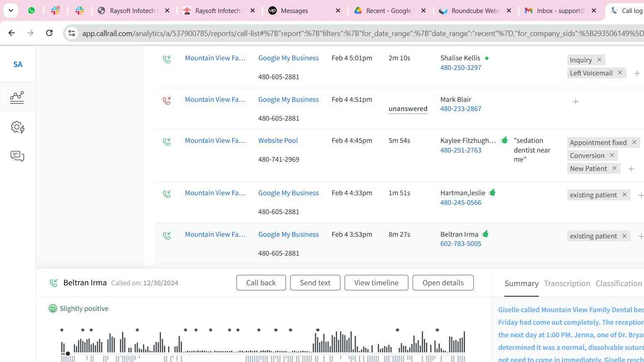Open phone number 480-291-2763
The image size is (644, 362).
461,150
